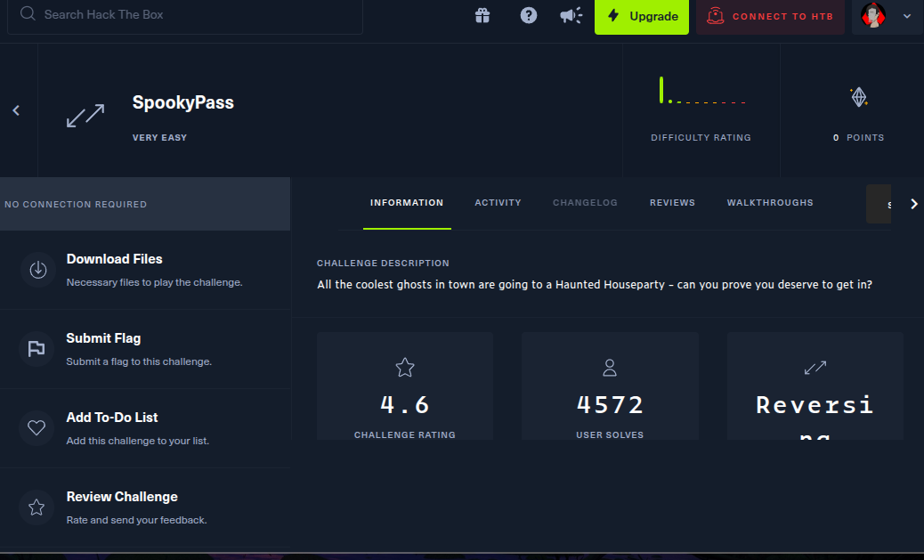Click the challenge rating star icon
924x560 pixels.
405,368
